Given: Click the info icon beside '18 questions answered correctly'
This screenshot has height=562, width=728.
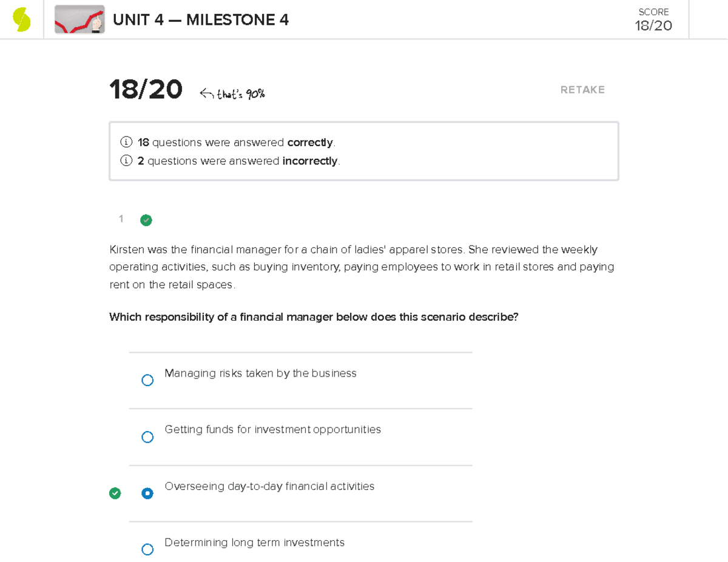Looking at the screenshot, I should point(126,142).
